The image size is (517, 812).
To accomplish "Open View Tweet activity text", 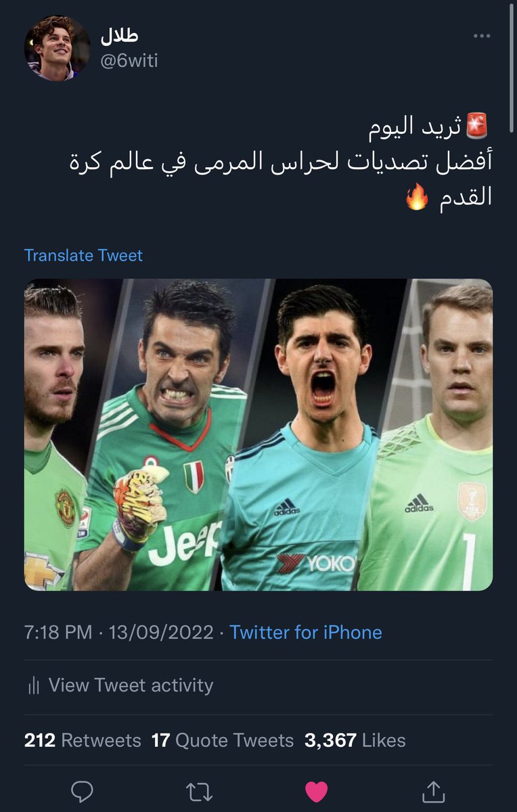I will (131, 685).
